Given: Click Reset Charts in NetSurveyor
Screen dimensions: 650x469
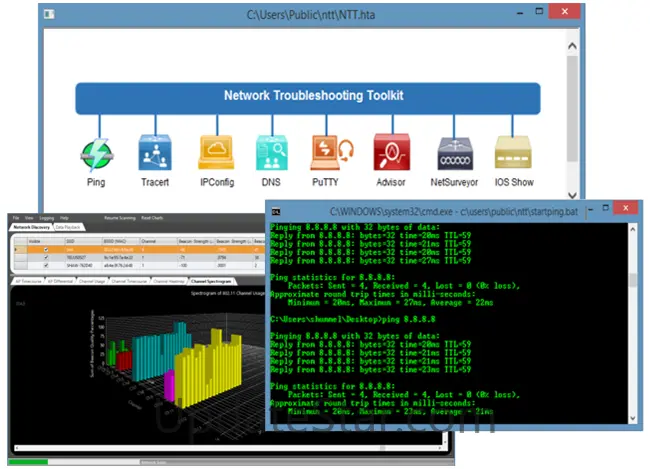Looking at the screenshot, I should click(152, 218).
